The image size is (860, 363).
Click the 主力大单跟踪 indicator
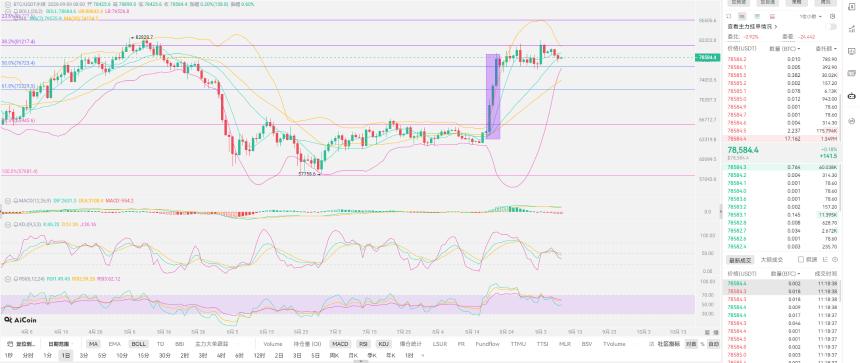pyautogui.click(x=211, y=344)
